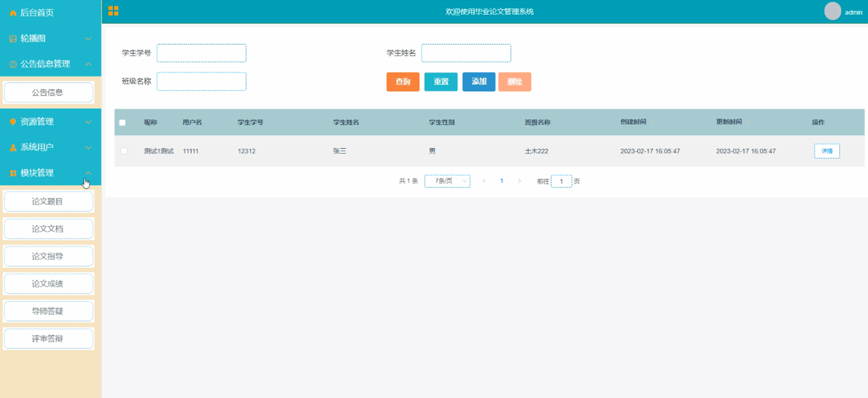Image resolution: width=868 pixels, height=398 pixels.
Task: Collapse the 公告信息管理 menu chevron
Action: (88, 64)
